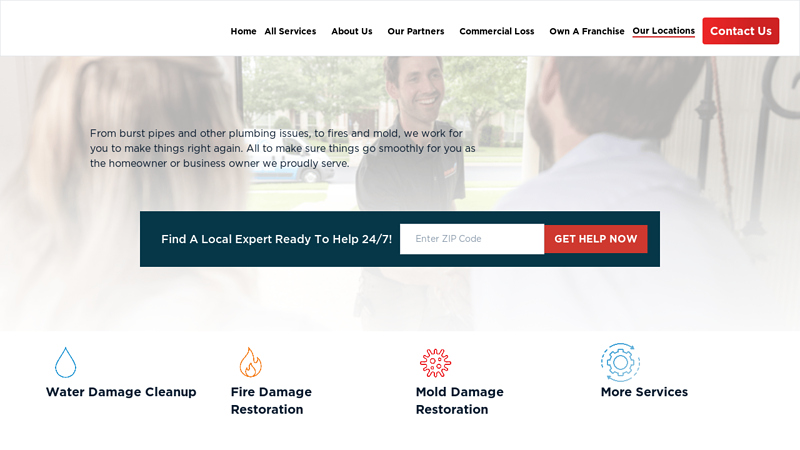Open the More Services link
This screenshot has width=800, height=450.
coord(644,392)
